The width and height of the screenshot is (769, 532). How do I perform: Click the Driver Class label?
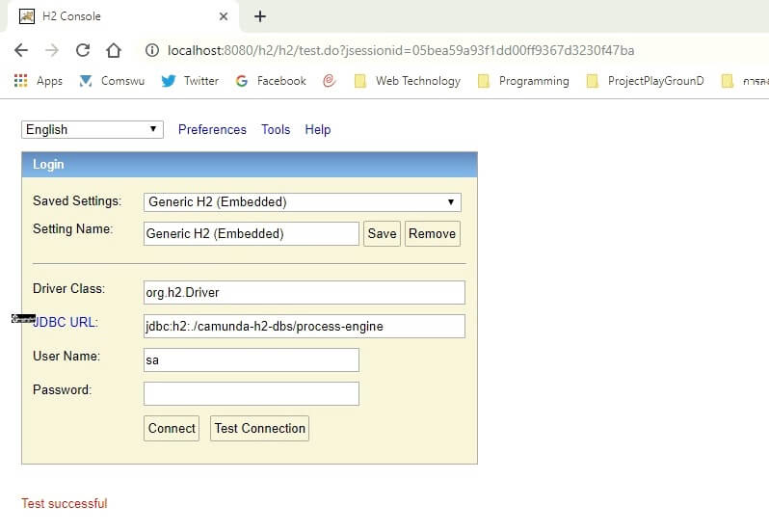[68, 288]
